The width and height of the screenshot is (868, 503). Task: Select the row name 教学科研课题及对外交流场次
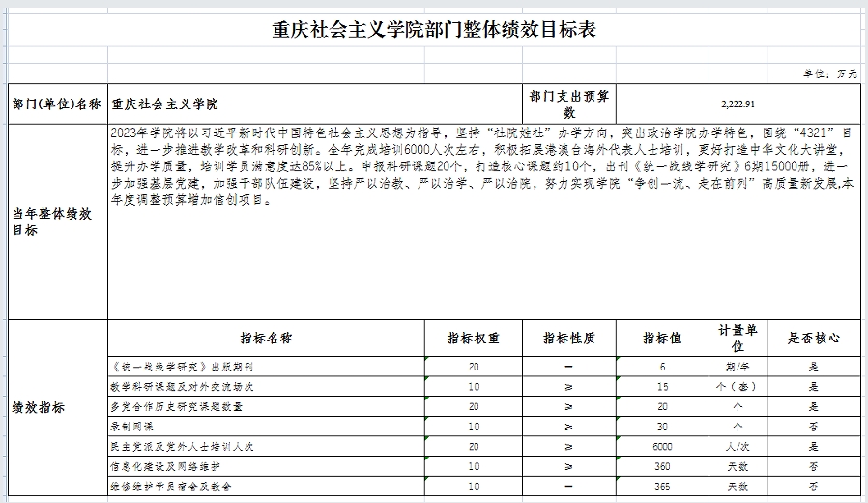pos(182,387)
